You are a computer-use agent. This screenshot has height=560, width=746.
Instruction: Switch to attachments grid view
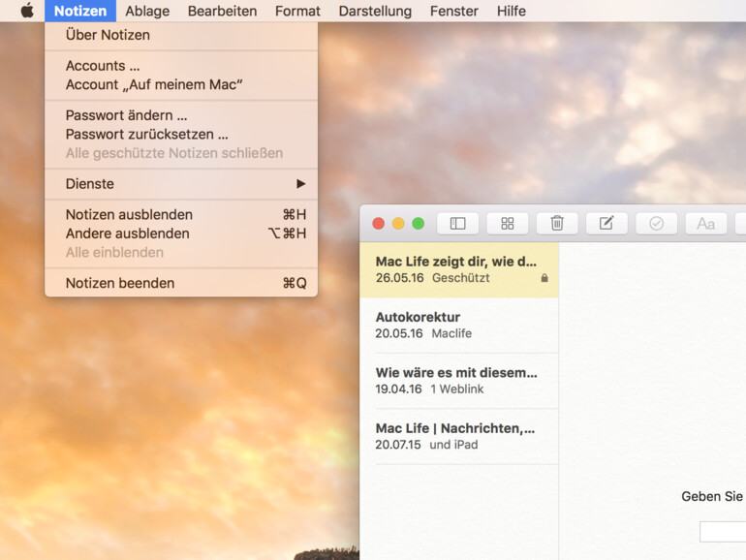coord(507,223)
